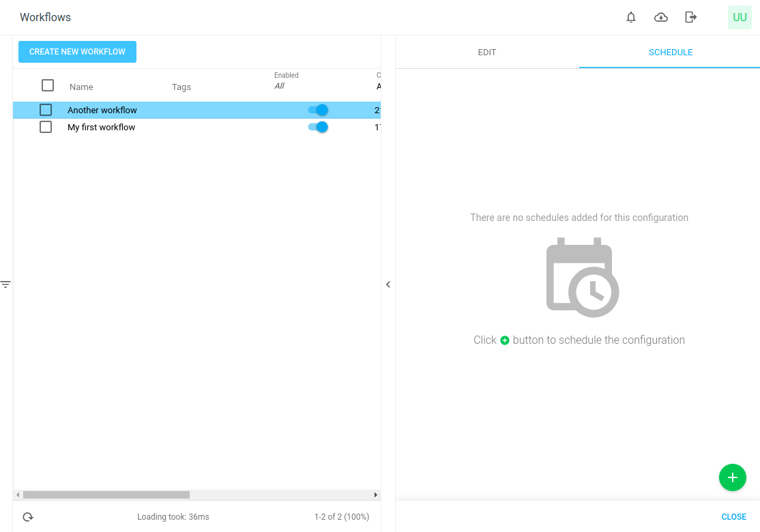Viewport: 760px width, 532px height.
Task: Check the checkbox next to Another workflow
Action: pyautogui.click(x=46, y=109)
